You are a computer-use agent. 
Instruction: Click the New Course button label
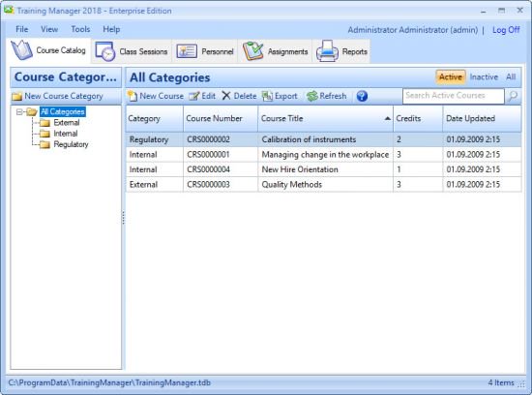[162, 96]
